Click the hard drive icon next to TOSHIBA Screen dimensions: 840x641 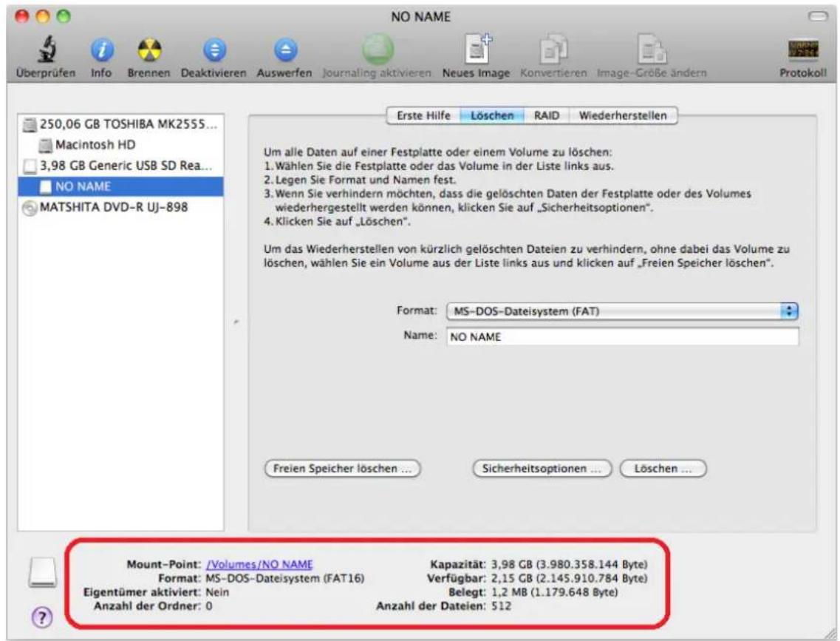(30, 125)
